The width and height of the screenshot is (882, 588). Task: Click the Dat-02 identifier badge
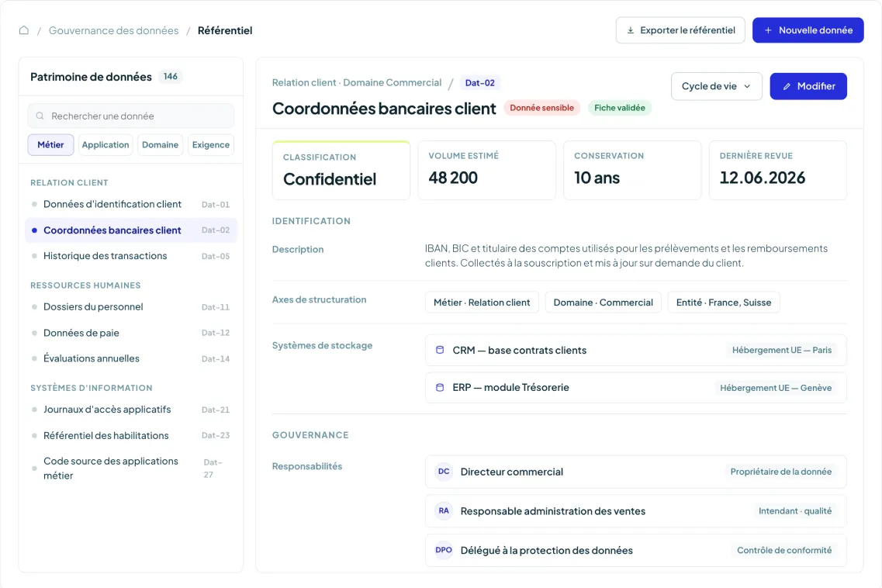pyautogui.click(x=480, y=83)
